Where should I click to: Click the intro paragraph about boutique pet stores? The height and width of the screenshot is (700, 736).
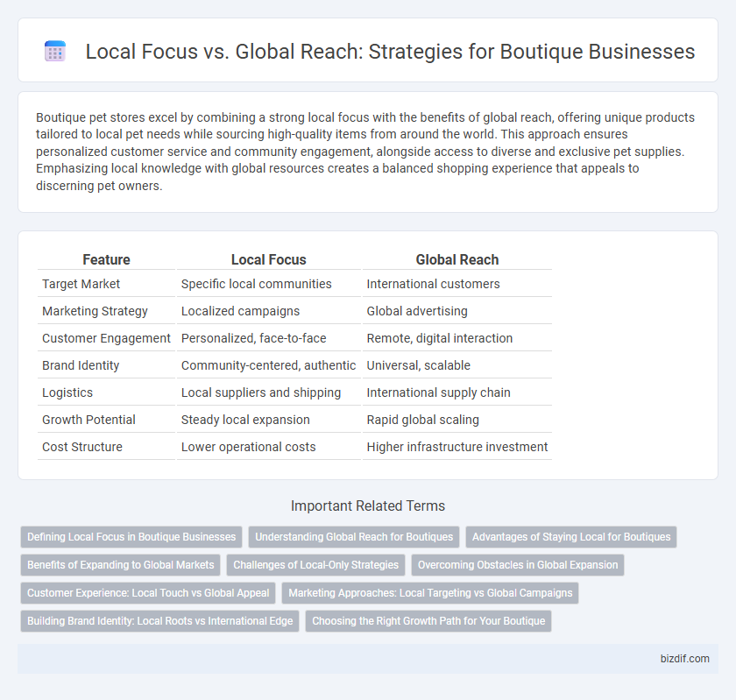[365, 152]
